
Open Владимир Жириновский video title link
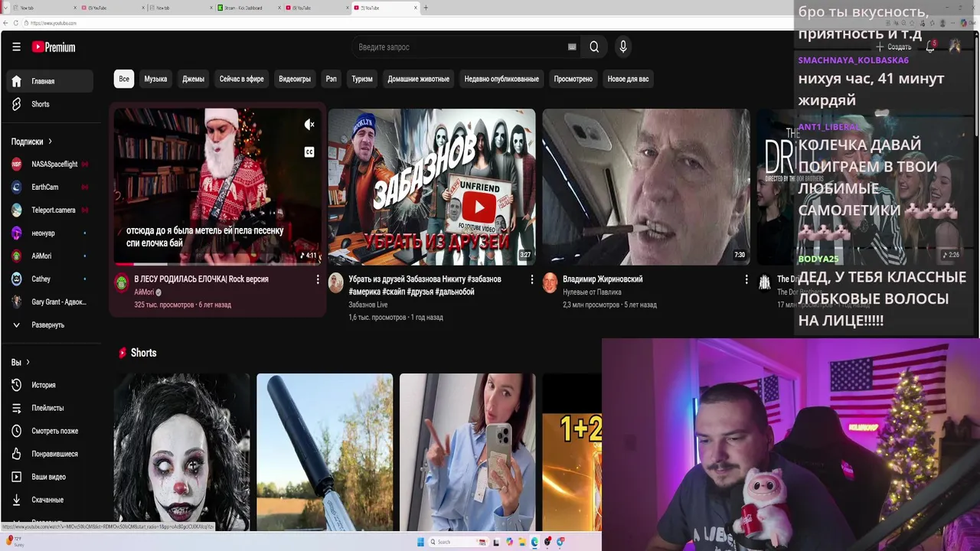603,279
